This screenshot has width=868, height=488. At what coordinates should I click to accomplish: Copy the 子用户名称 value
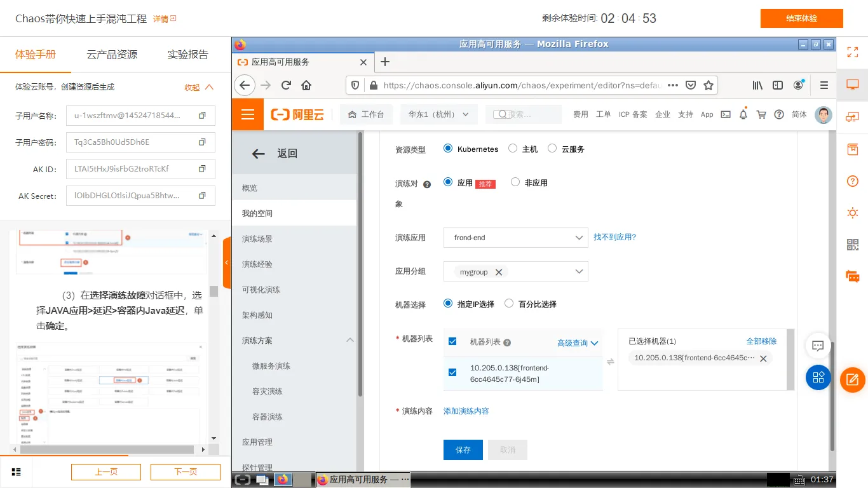[x=202, y=116]
